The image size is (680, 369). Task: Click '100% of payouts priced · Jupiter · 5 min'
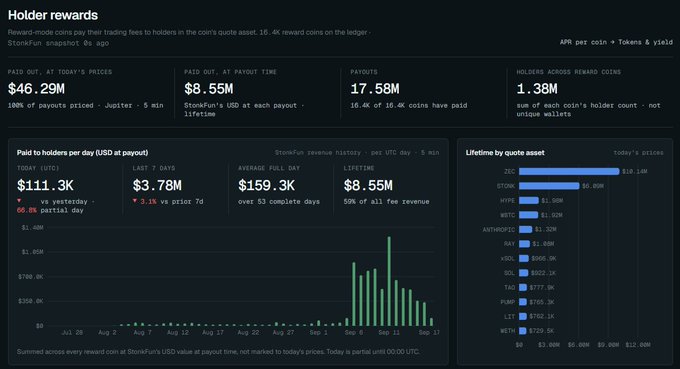85,105
